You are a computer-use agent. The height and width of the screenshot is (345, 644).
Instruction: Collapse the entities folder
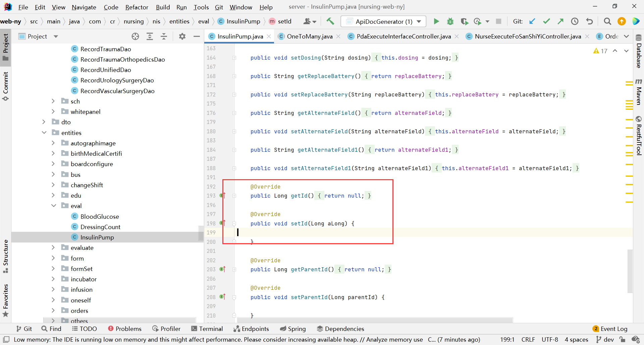pyautogui.click(x=44, y=133)
